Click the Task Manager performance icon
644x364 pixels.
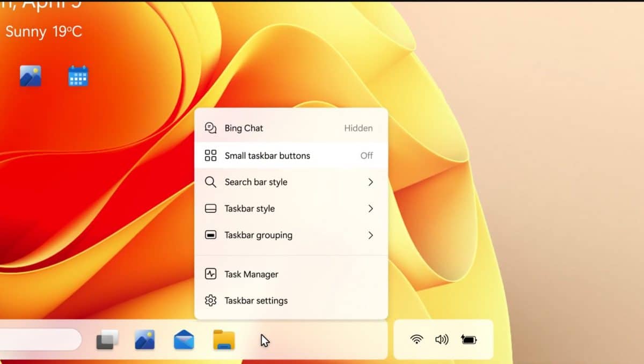point(210,274)
